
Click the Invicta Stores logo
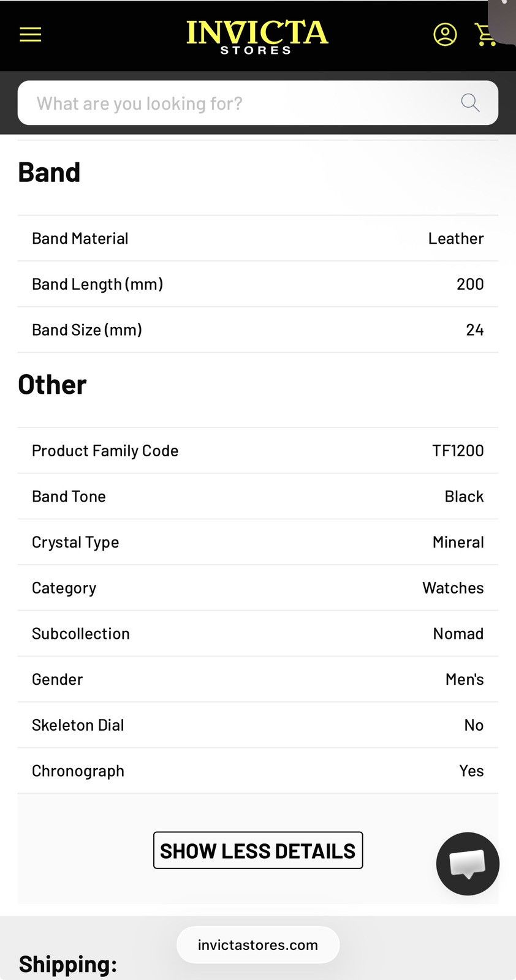point(257,37)
